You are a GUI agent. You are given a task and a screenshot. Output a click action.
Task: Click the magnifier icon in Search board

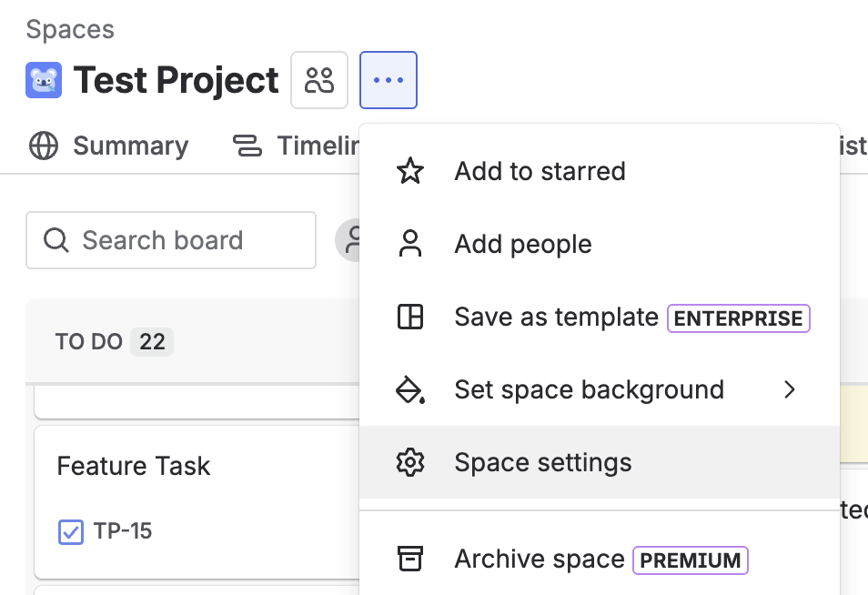56,240
